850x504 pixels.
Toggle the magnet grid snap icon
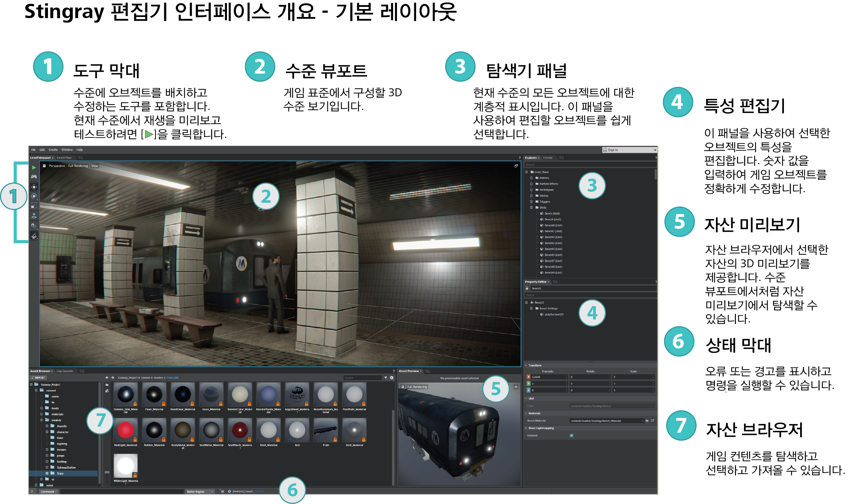click(34, 226)
